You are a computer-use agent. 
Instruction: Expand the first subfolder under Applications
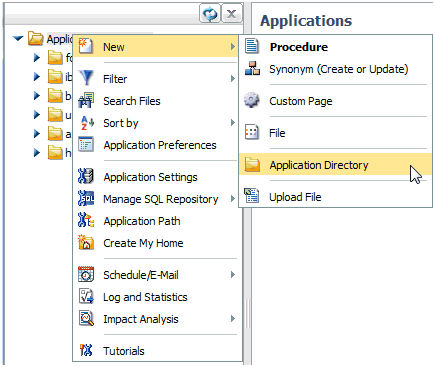point(37,58)
